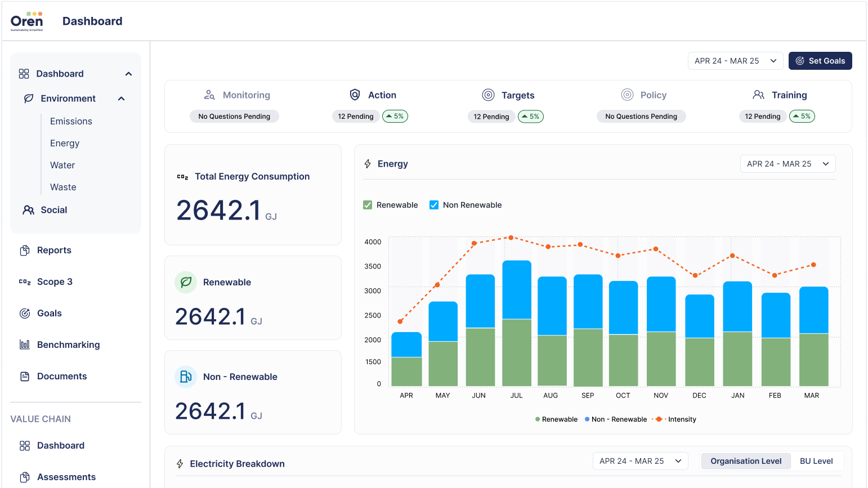This screenshot has height=488, width=868.
Task: Click the Total Energy Consumption 2642.1 value
Action: (218, 211)
